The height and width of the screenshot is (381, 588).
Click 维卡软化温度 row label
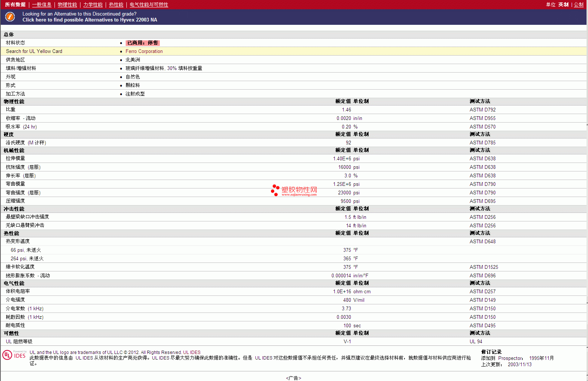[20, 267]
